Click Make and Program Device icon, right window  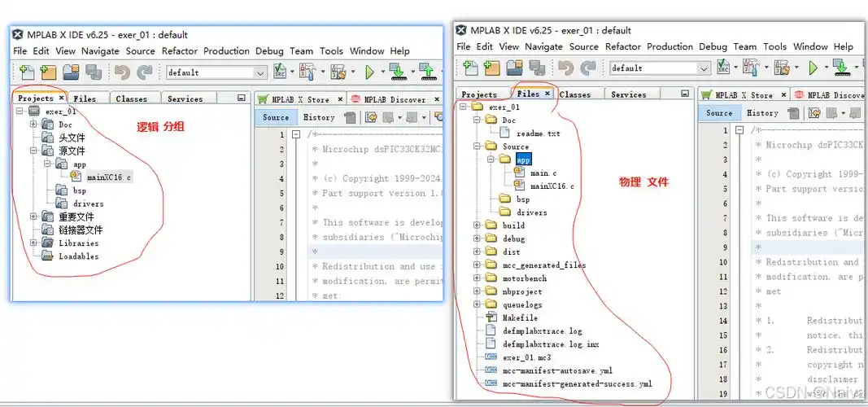(x=841, y=68)
